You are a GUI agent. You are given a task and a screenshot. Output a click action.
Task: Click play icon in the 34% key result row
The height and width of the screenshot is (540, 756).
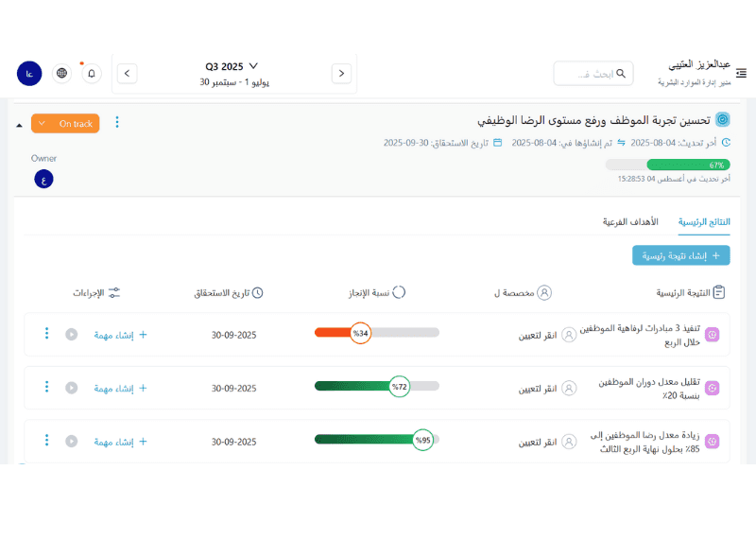pyautogui.click(x=71, y=335)
